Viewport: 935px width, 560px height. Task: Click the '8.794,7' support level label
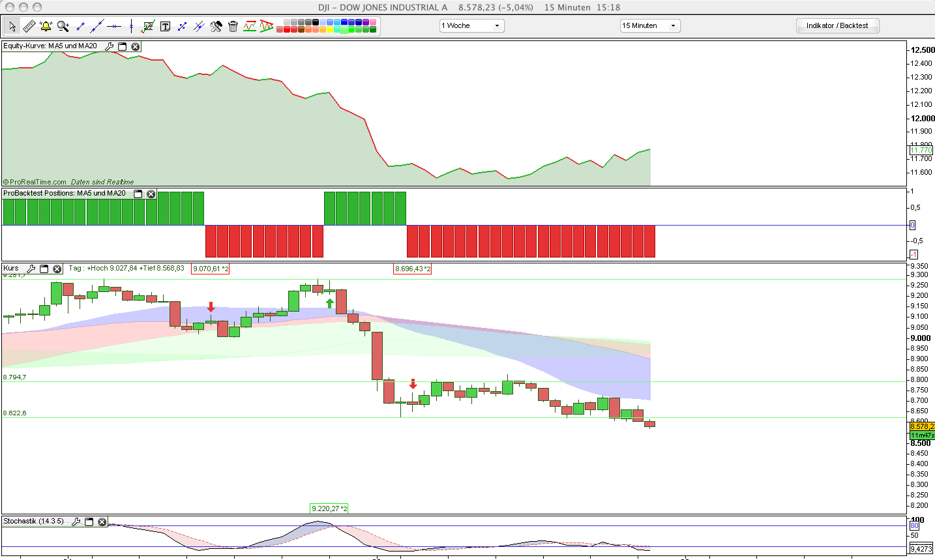pos(14,377)
